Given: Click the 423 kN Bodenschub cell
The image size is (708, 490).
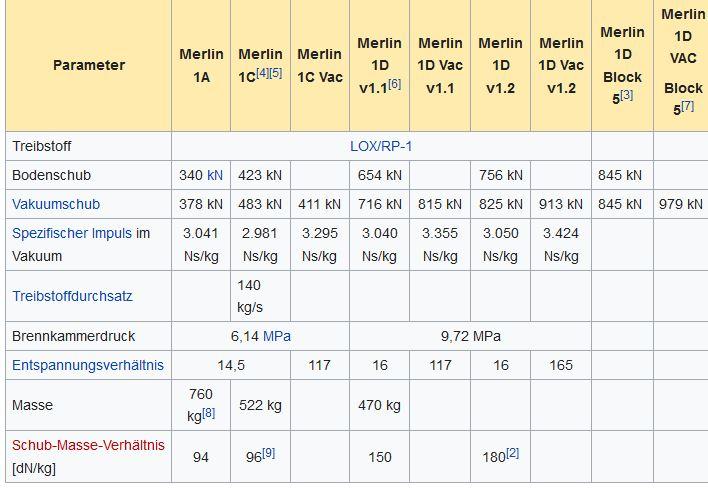Looking at the screenshot, I should point(260,175).
